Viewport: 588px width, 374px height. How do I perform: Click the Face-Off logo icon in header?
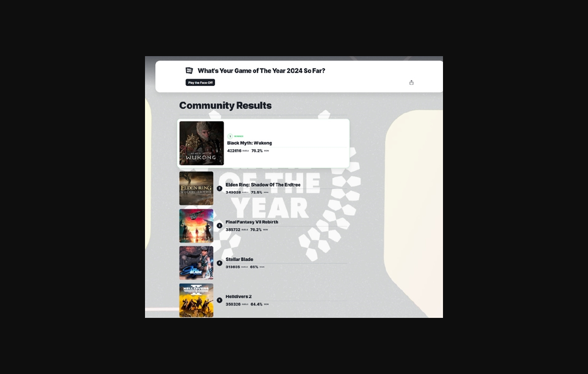click(189, 71)
